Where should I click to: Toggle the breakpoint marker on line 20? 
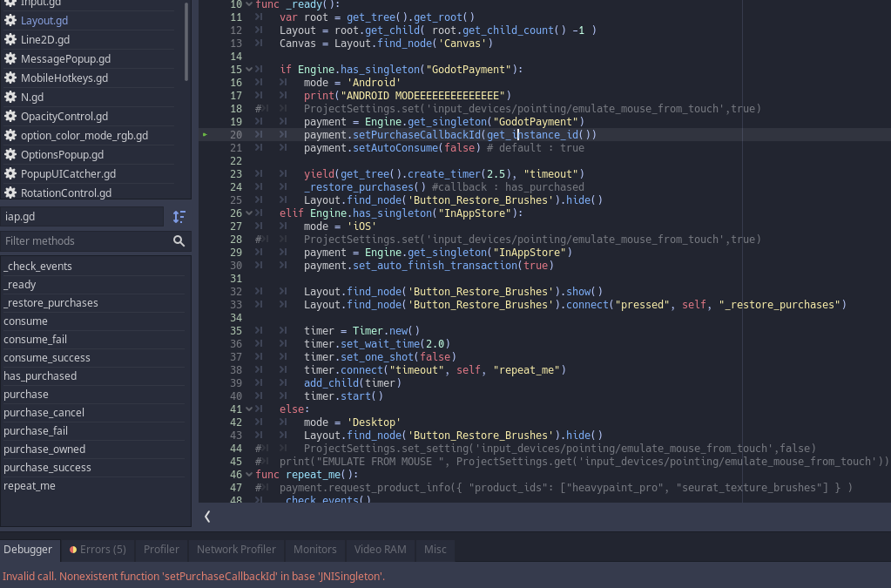pos(206,134)
